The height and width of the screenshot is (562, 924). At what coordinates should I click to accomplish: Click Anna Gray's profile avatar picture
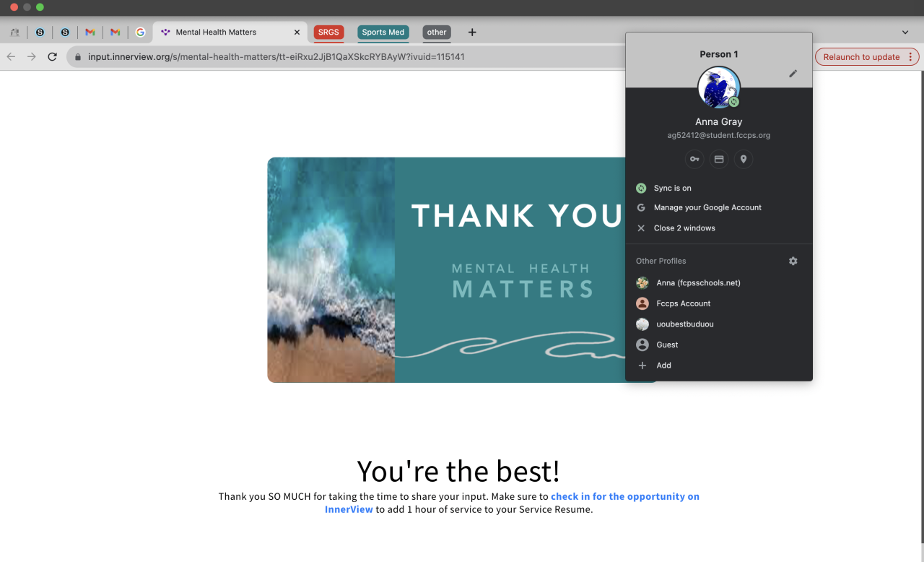(719, 88)
